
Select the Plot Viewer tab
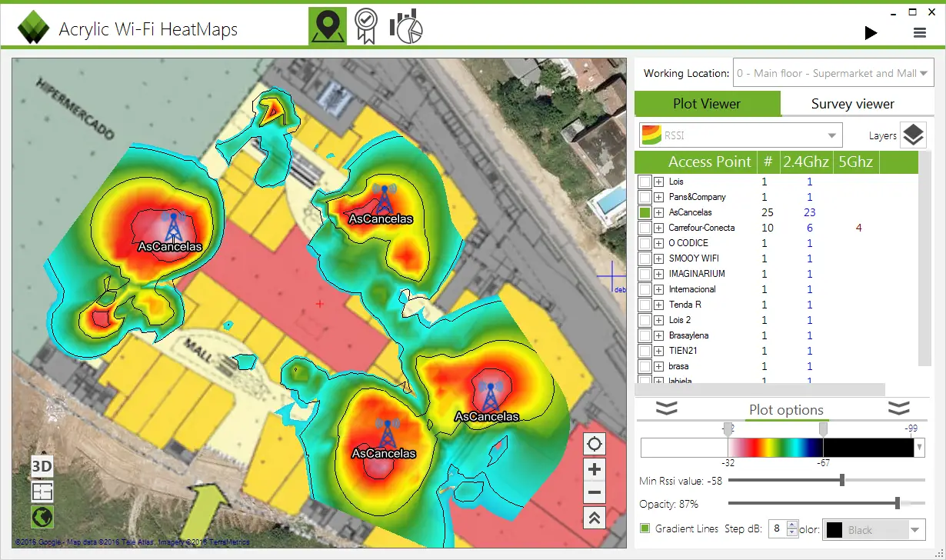coord(707,104)
